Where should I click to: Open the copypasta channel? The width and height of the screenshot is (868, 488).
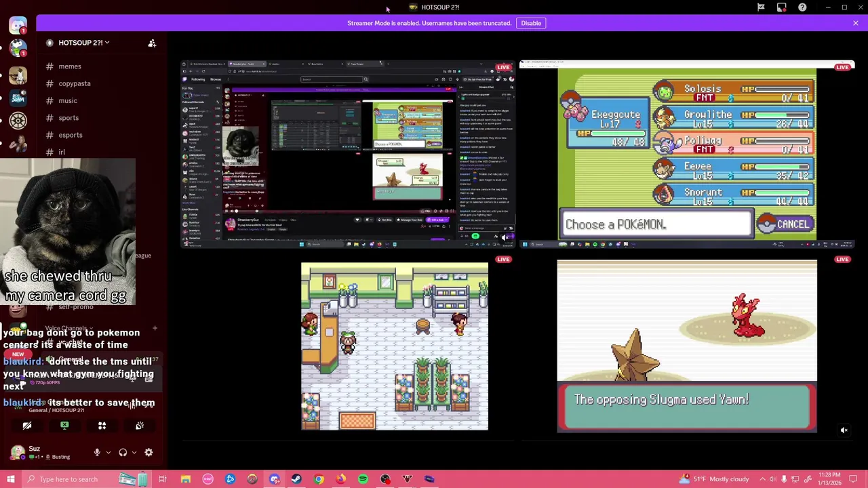74,83
